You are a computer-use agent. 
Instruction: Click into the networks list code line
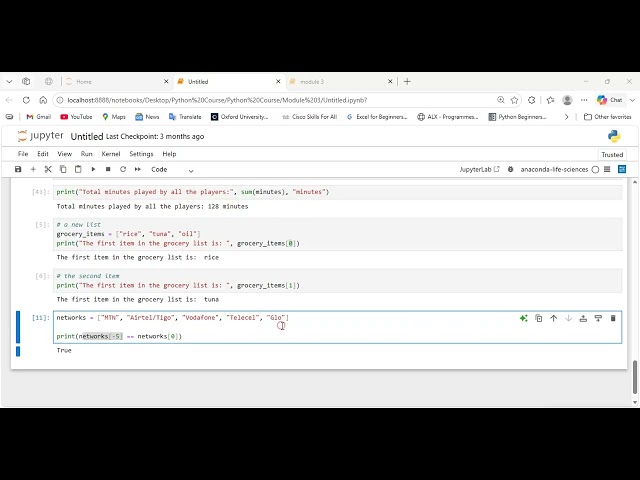click(172, 318)
